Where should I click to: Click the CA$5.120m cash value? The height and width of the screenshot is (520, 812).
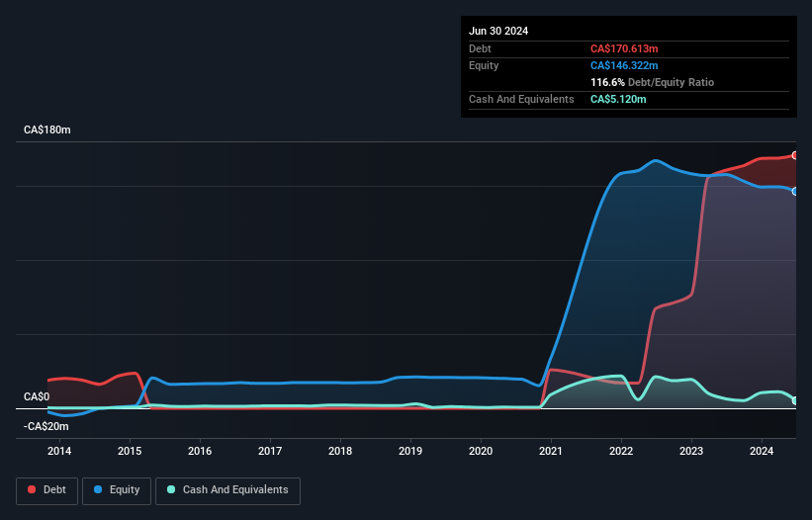[x=618, y=99]
